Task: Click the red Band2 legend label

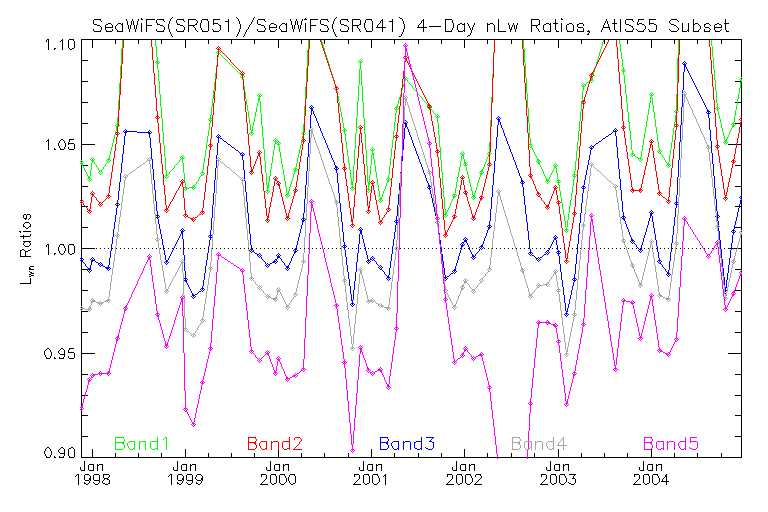Action: click(x=275, y=444)
